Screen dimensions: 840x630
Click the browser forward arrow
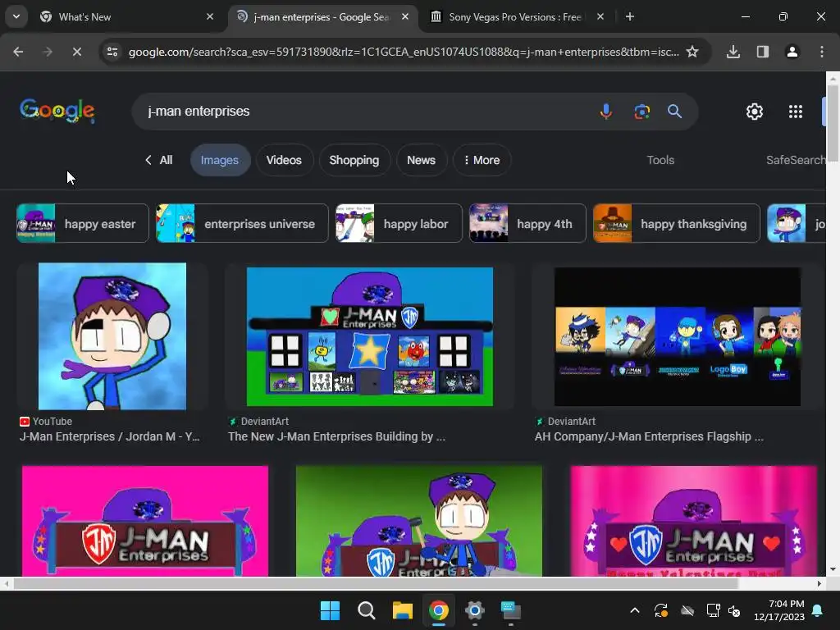tap(48, 52)
